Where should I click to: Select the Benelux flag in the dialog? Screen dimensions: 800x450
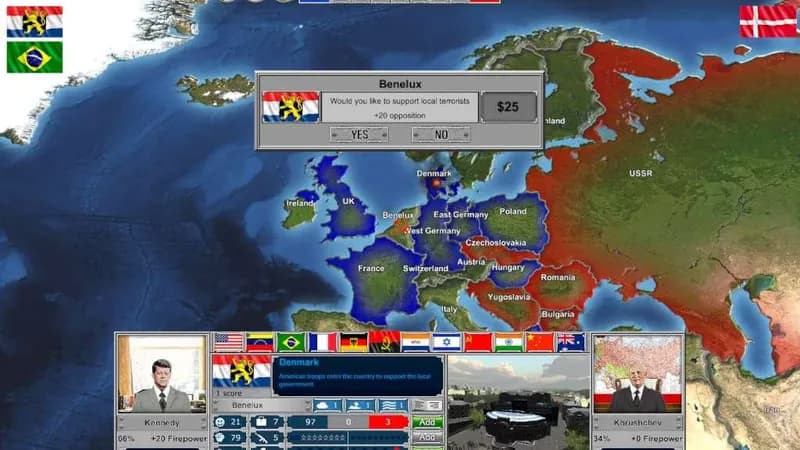click(x=291, y=107)
